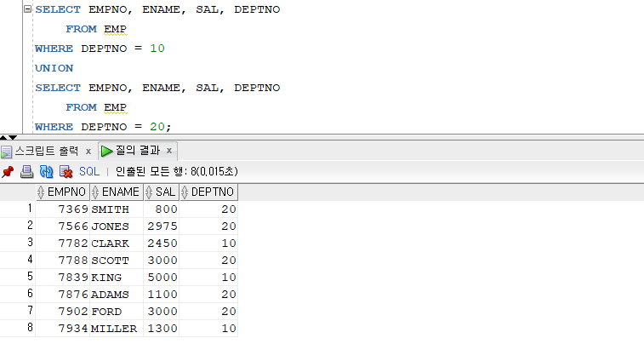
Task: Collapse result pane with down arrow
Action: point(13,137)
